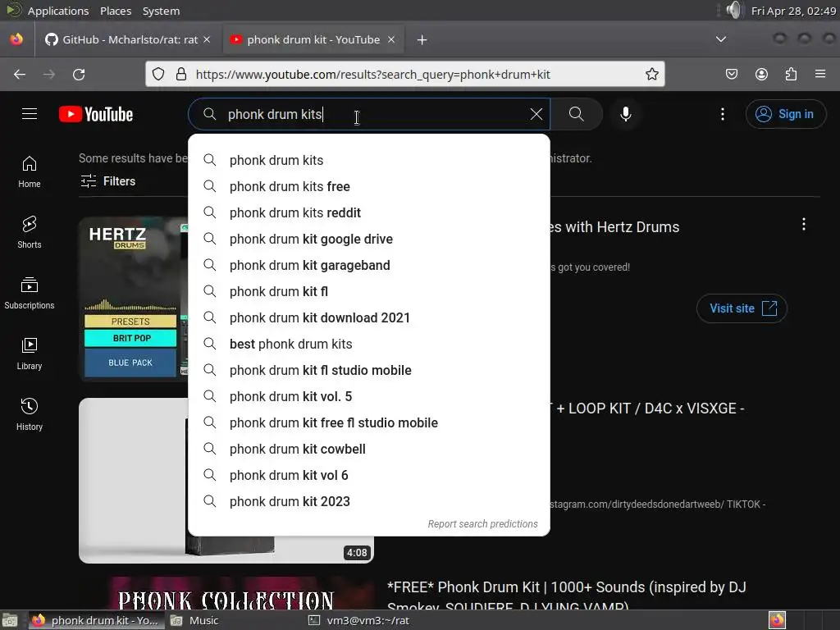This screenshot has height=630, width=840.
Task: Select suggestion 'phonk drum kit fl'
Action: click(x=369, y=291)
